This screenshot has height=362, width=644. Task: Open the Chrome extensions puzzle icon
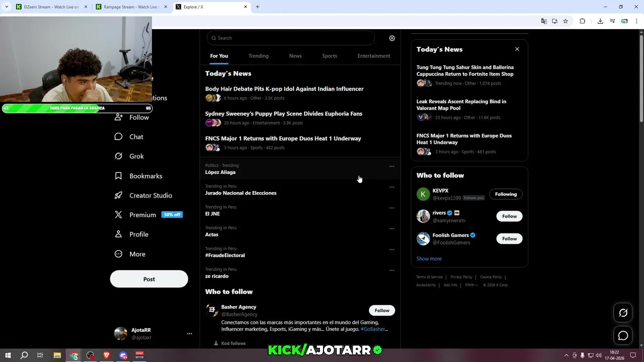pos(583,21)
